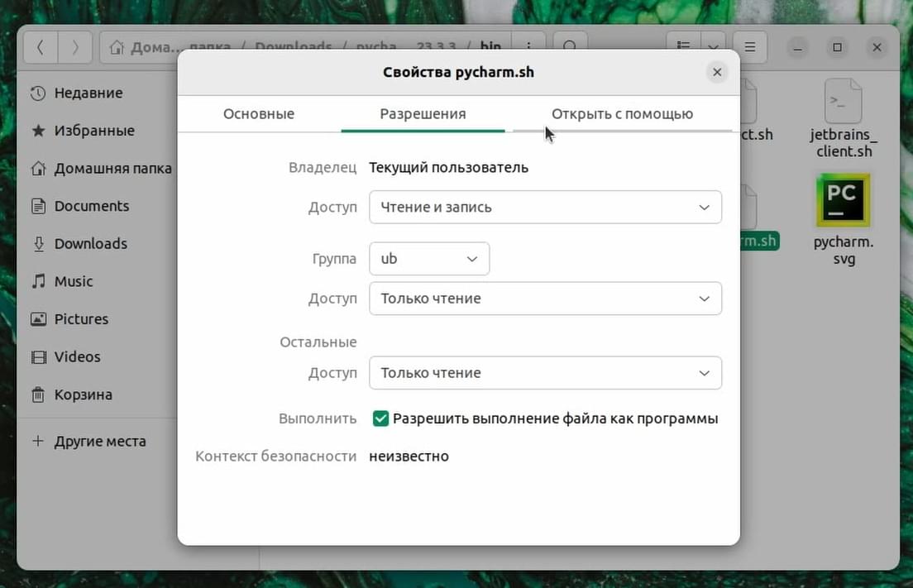This screenshot has height=588, width=913.
Task: Open owner Доступ dropdown Чтение и запись
Action: [545, 208]
